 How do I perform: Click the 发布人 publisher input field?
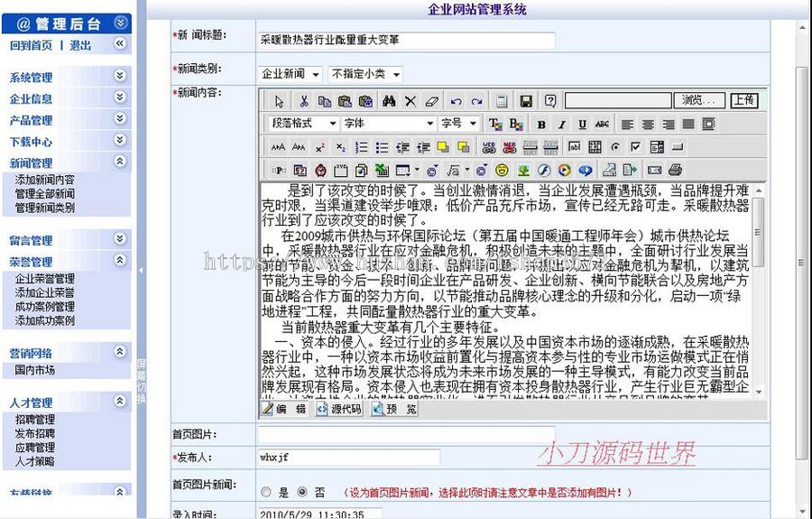point(349,458)
